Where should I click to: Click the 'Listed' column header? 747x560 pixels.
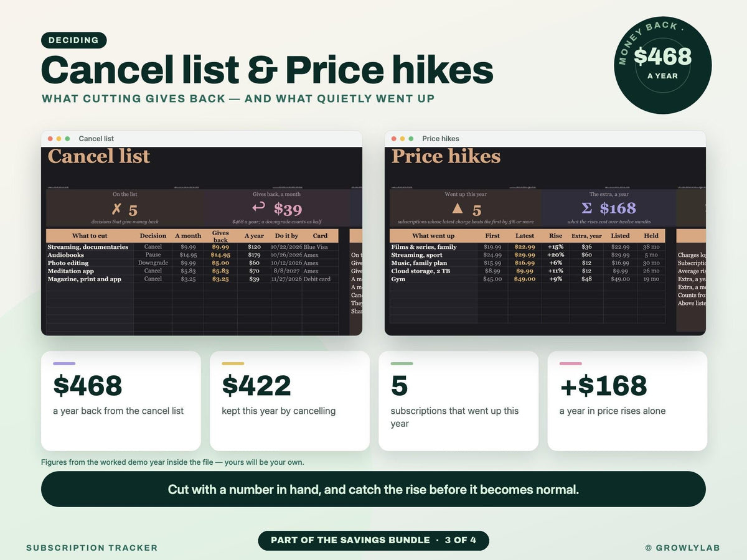click(x=620, y=236)
